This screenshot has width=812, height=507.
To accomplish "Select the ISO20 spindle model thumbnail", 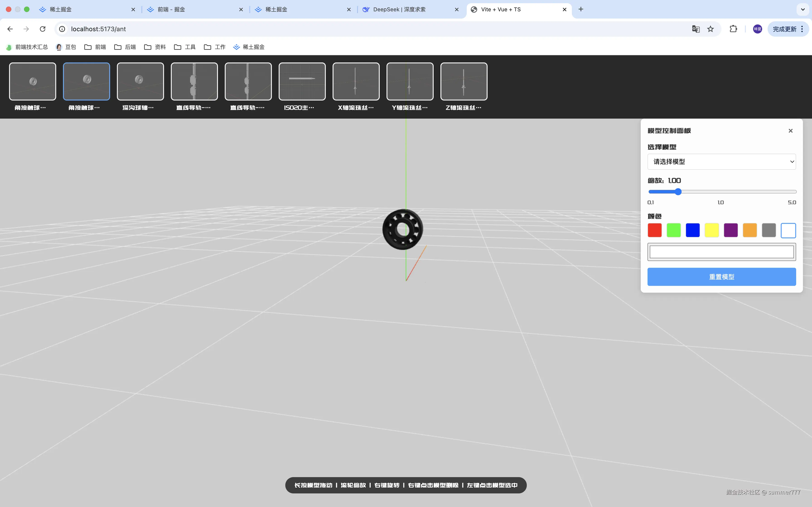I will (x=302, y=81).
